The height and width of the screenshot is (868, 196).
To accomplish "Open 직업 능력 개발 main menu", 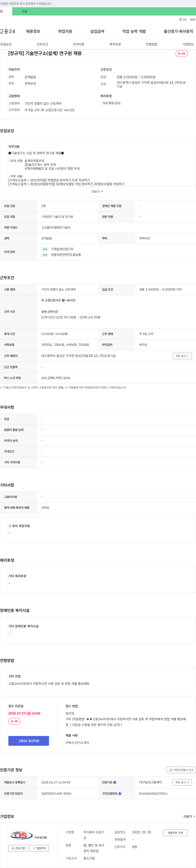I will click(134, 31).
